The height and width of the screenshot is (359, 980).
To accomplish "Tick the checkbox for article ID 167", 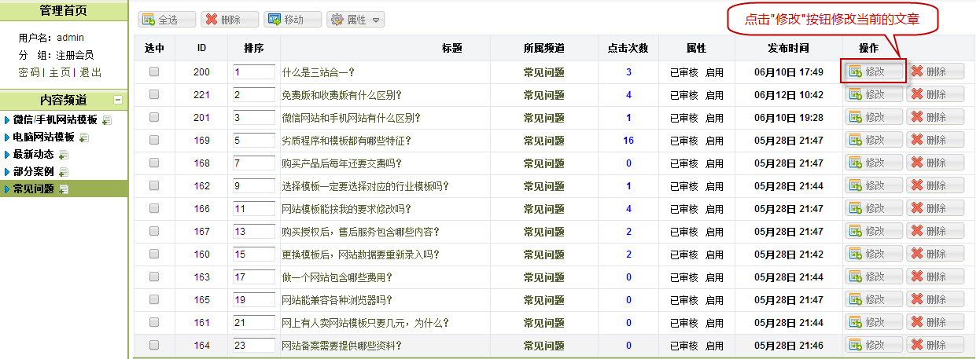I will pyautogui.click(x=154, y=231).
